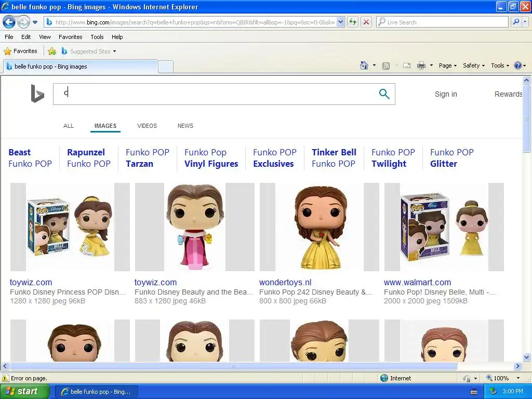
Task: Click the Bing search magnifier icon
Action: [384, 94]
